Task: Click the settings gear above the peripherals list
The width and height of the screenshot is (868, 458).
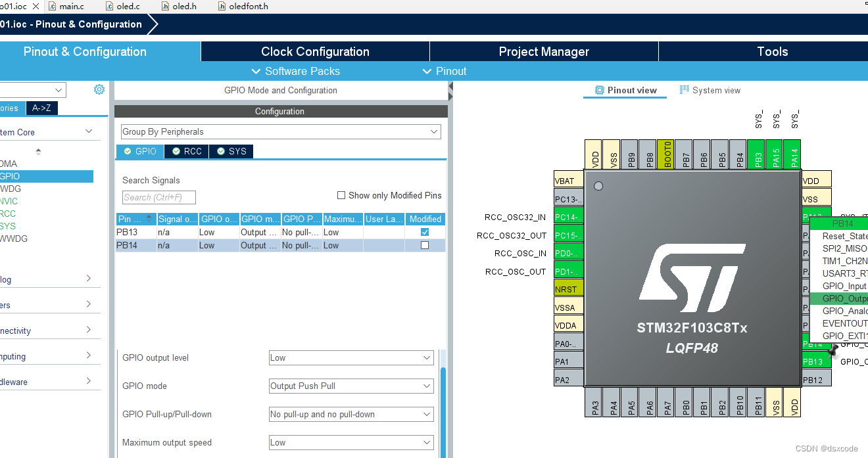Action: [99, 89]
